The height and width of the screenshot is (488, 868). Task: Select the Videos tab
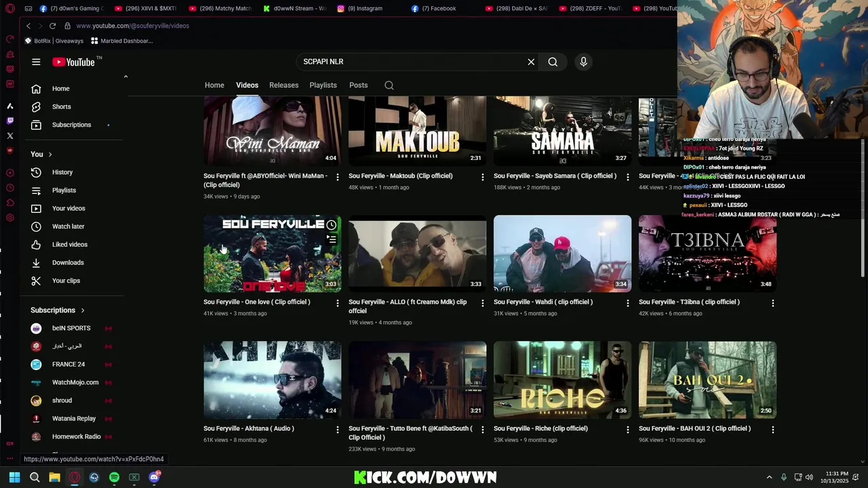(247, 85)
